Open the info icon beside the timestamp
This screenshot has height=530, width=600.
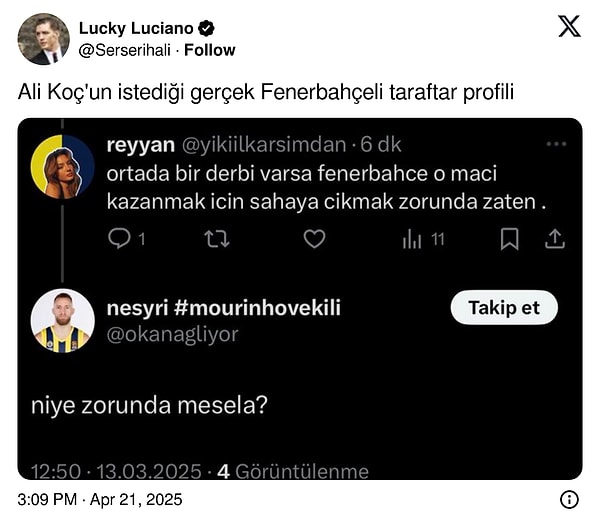569,499
